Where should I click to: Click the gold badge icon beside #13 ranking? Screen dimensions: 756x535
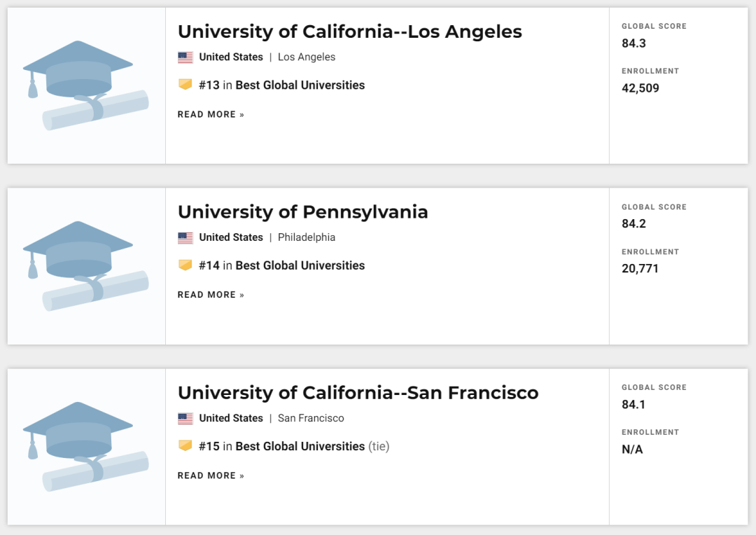[185, 85]
